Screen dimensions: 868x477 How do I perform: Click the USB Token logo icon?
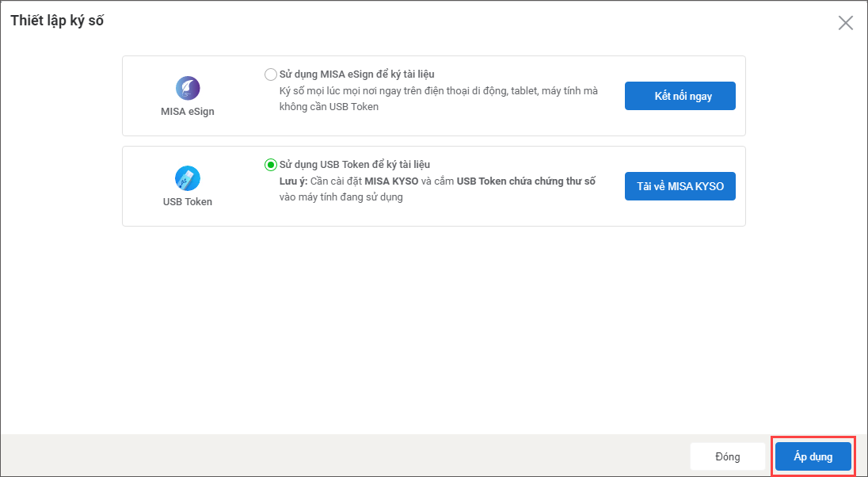coord(188,177)
